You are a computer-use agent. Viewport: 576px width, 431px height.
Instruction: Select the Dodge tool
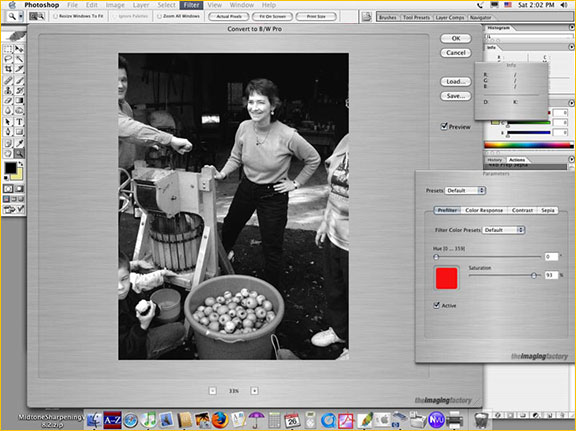click(x=19, y=110)
